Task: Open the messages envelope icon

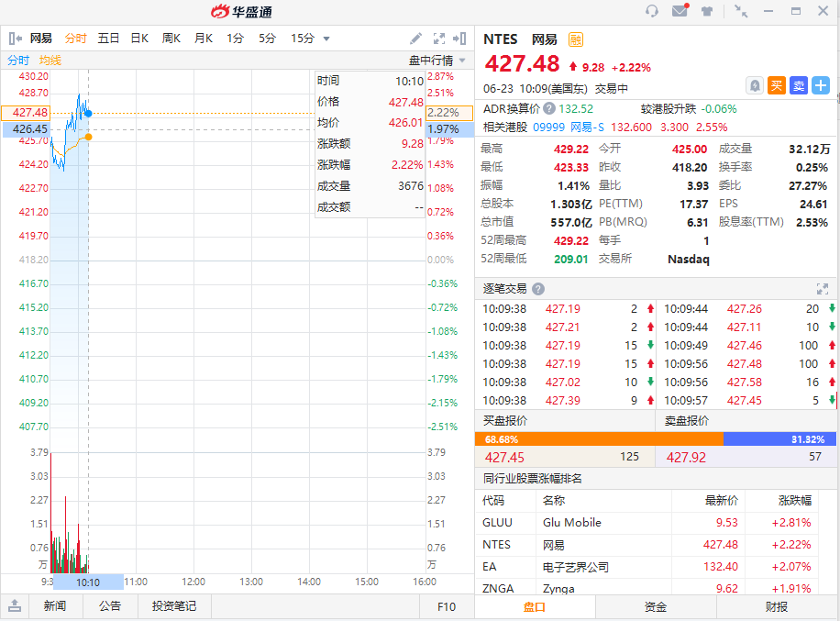Action: click(680, 11)
